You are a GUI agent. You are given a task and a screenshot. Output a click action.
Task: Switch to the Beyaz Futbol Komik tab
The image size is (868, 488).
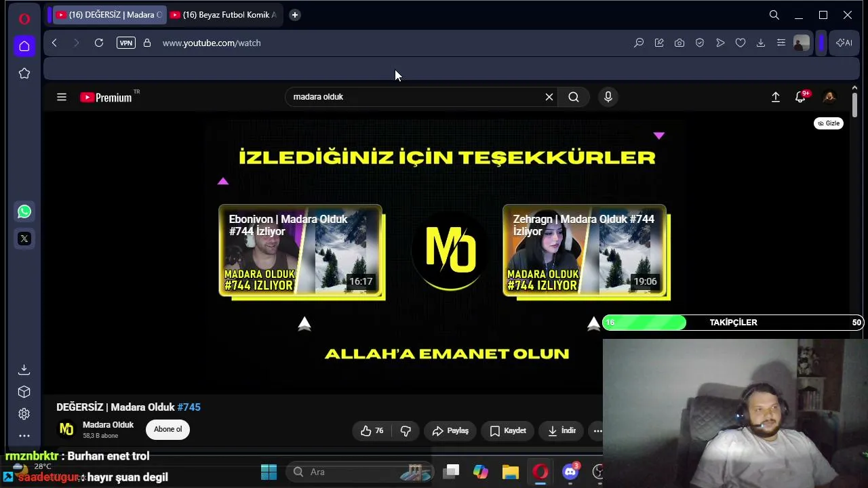[224, 15]
